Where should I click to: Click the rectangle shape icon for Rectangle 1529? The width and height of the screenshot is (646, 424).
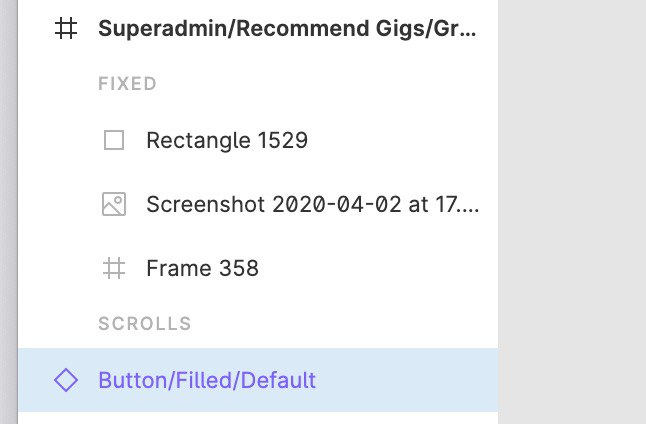point(114,140)
